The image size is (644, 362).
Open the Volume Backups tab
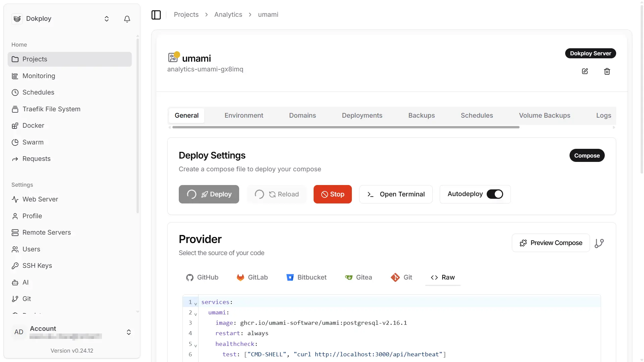click(545, 115)
